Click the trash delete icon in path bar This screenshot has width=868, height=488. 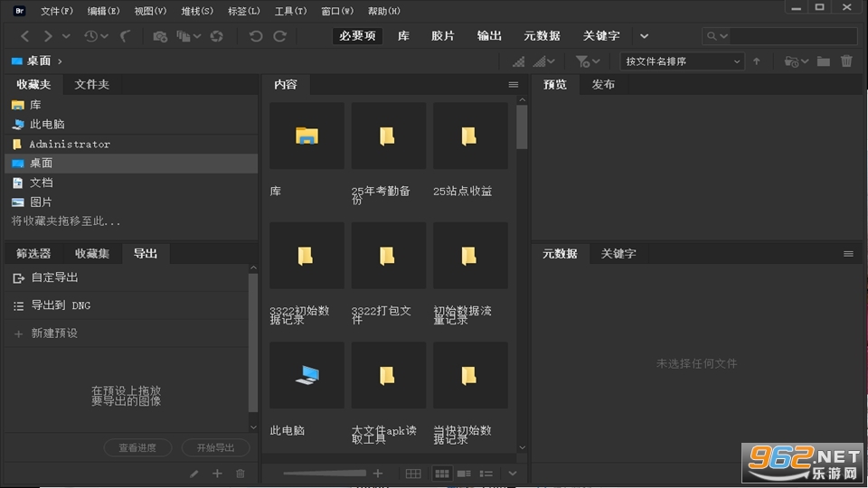pyautogui.click(x=846, y=61)
